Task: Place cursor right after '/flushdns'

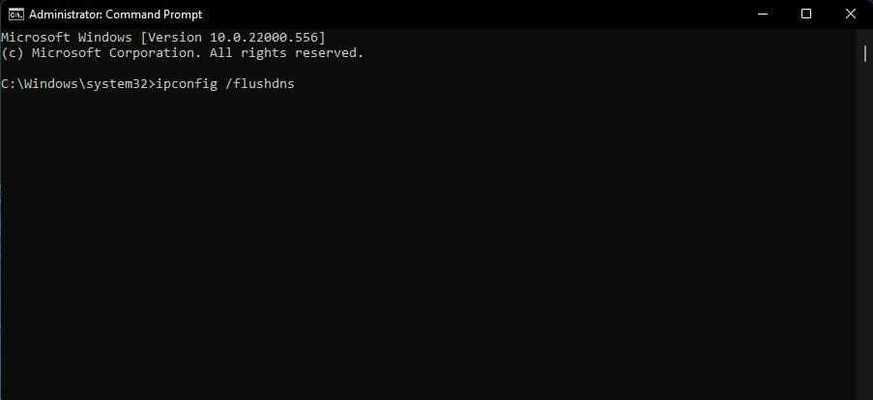Action: click(x=296, y=85)
